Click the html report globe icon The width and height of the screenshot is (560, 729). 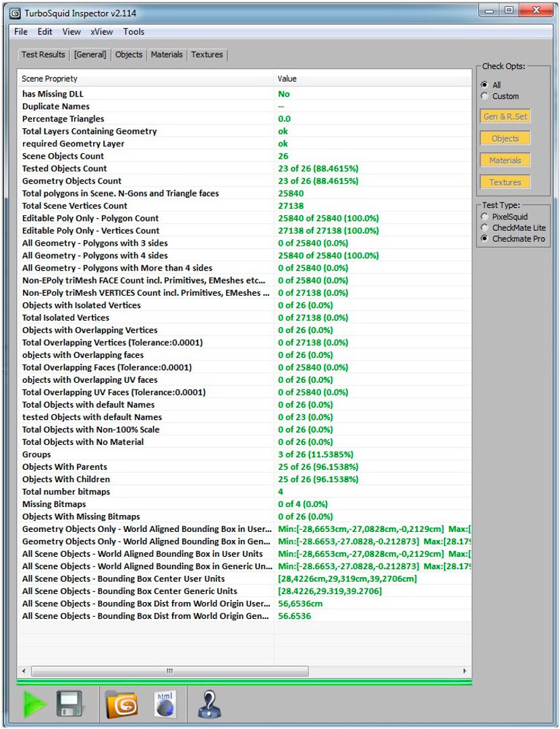(165, 704)
